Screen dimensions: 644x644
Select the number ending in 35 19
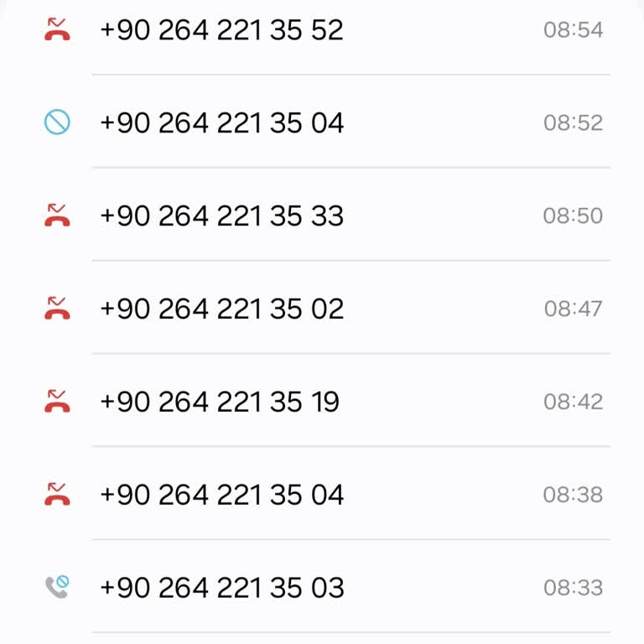click(x=220, y=402)
